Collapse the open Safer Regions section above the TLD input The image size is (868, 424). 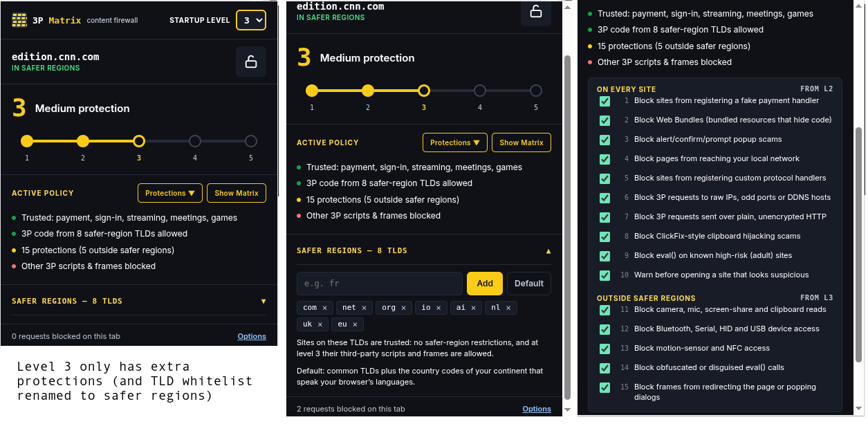pyautogui.click(x=424, y=250)
